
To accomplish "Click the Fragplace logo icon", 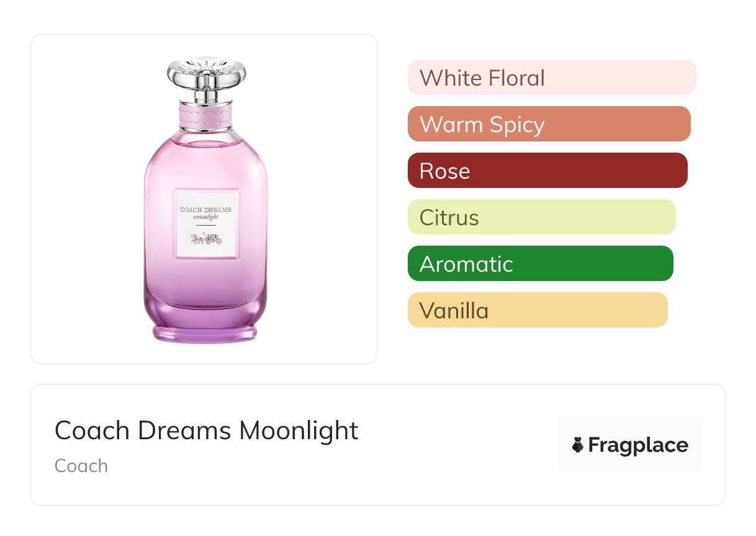I will coord(578,445).
